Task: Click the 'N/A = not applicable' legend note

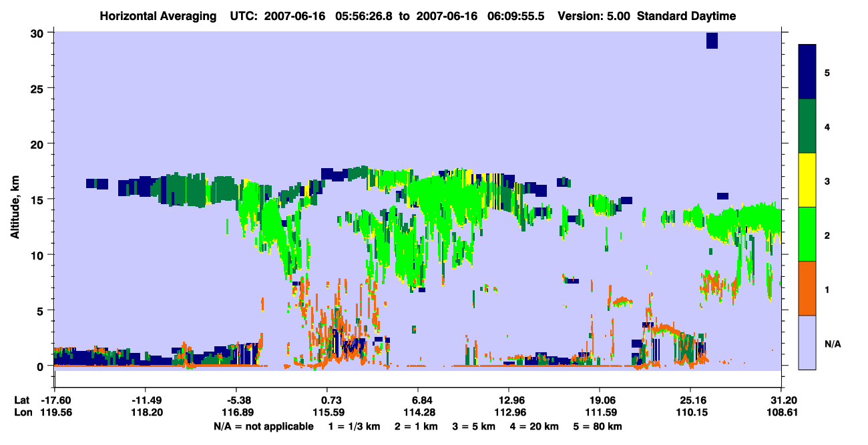Action: click(263, 426)
